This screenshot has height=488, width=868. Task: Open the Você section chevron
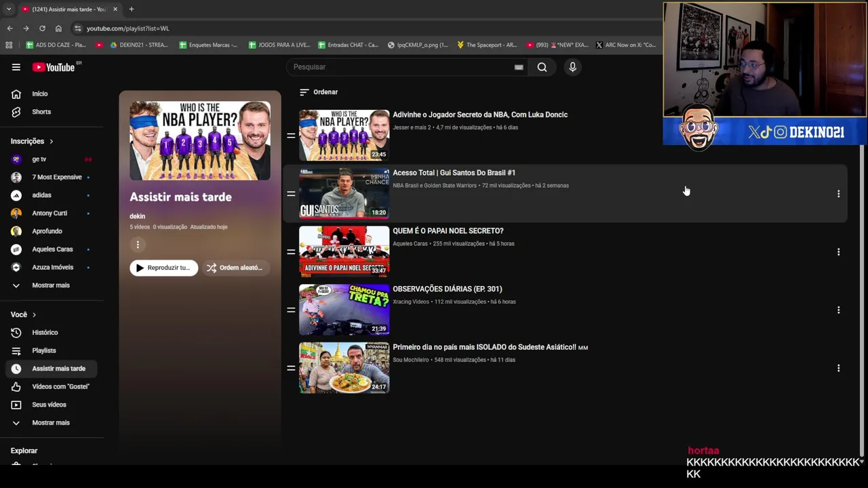(34, 314)
